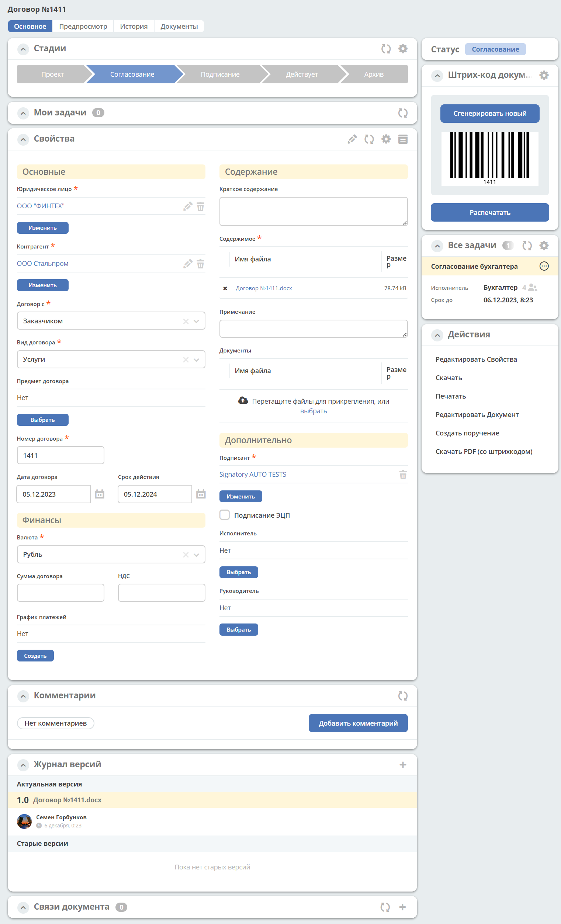Delete ООО "ФИНТЕХ" with trash icon
The width and height of the screenshot is (561, 924).
(201, 206)
